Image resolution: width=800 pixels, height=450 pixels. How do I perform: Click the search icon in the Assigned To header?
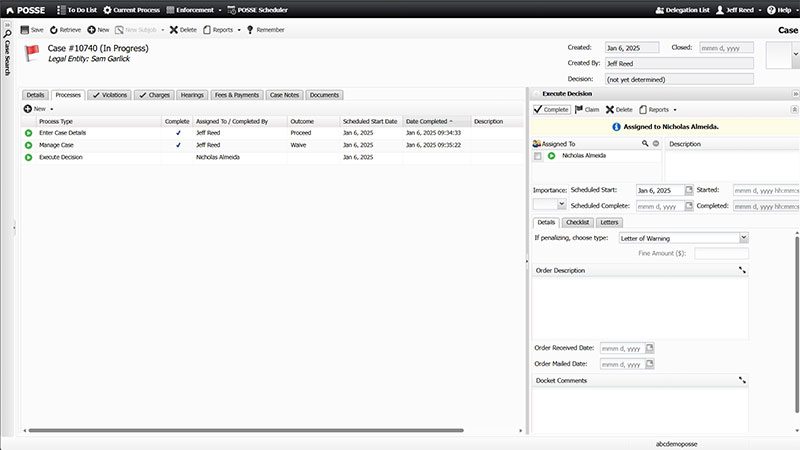tap(645, 144)
